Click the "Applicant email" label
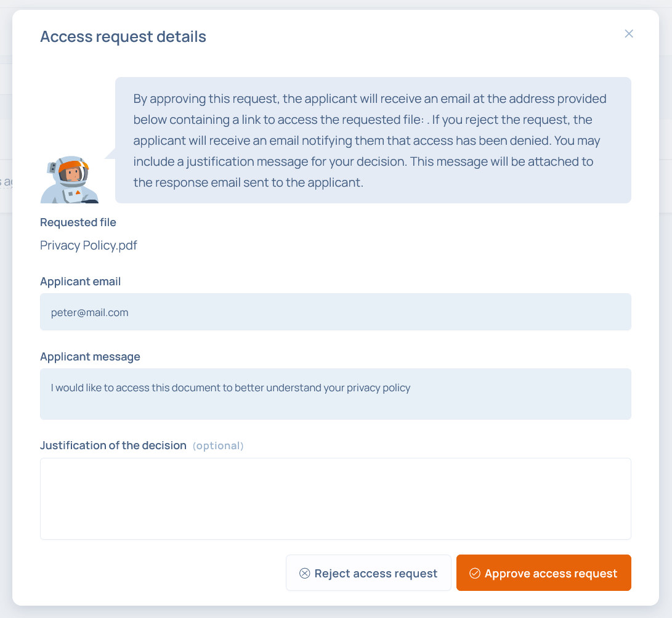The image size is (672, 618). click(81, 282)
